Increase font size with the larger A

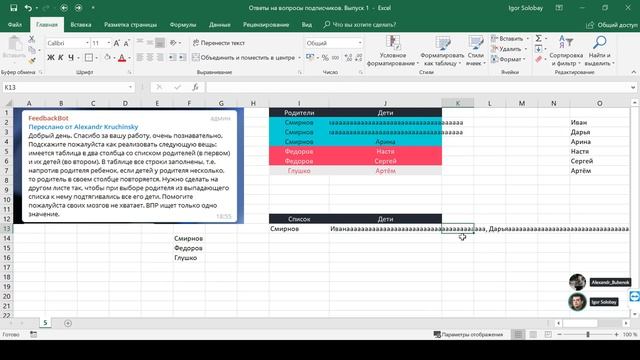117,43
